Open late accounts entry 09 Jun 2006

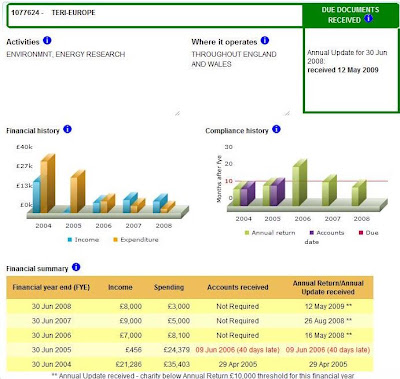coord(237,350)
